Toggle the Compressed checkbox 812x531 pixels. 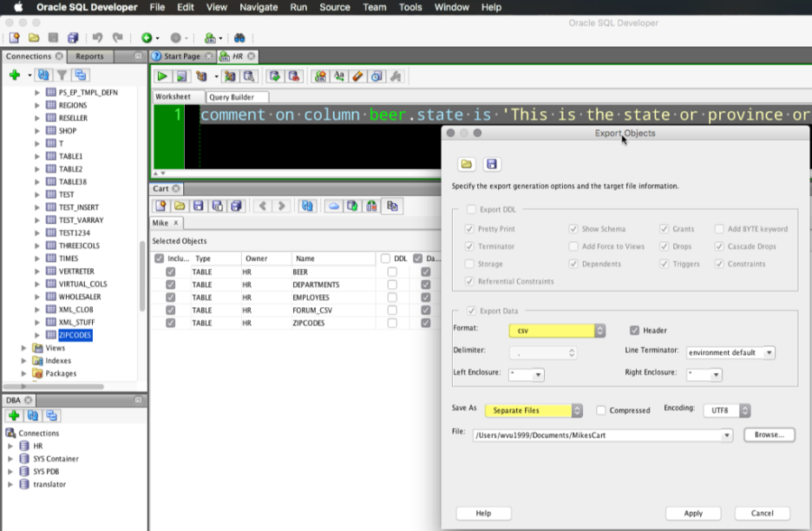point(601,410)
